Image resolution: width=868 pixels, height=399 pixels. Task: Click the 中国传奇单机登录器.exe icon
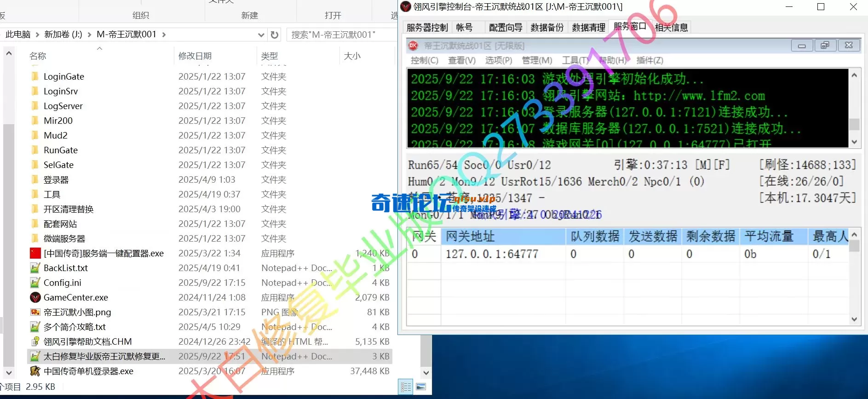click(x=35, y=371)
